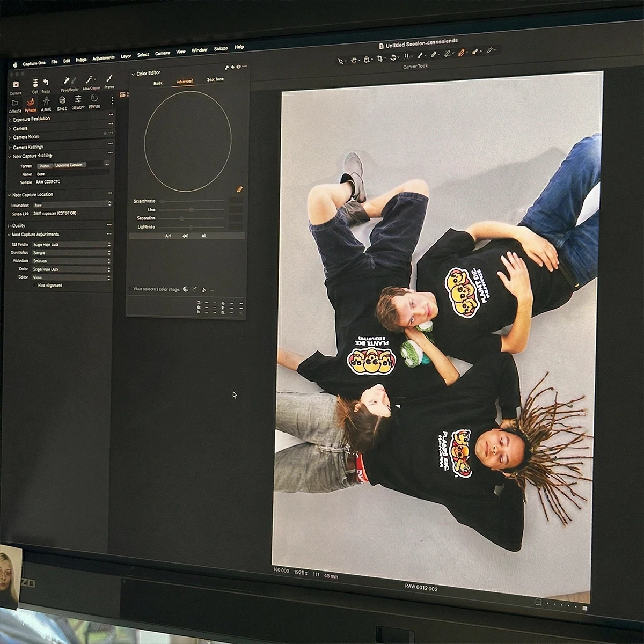Click the RAW 0012 002 filename label
The image size is (644, 644).
(421, 588)
